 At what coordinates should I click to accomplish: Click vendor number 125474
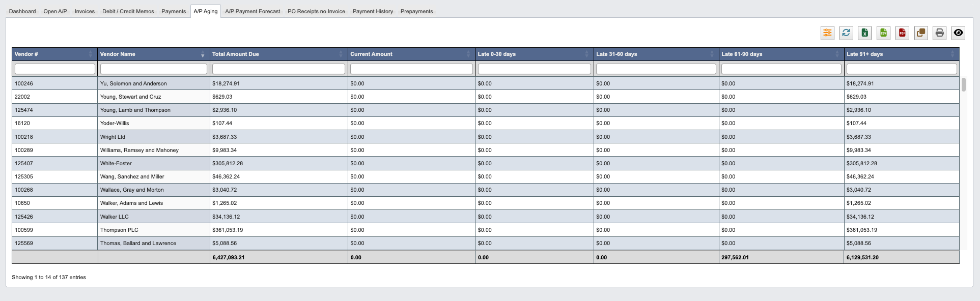[23, 110]
